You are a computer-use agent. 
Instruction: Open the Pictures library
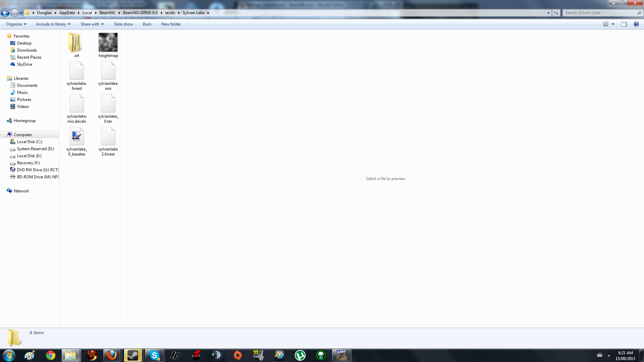point(24,100)
